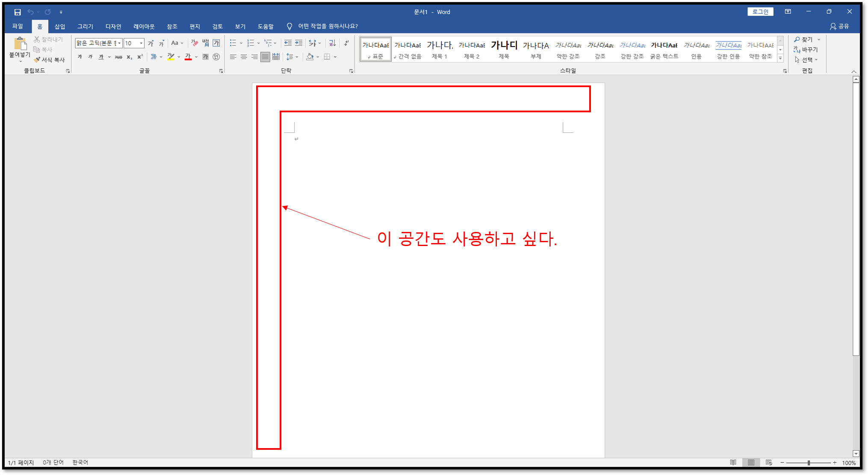This screenshot has height=475, width=868.
Task: Click the Format Painter (서식 복사) button
Action: [x=49, y=60]
